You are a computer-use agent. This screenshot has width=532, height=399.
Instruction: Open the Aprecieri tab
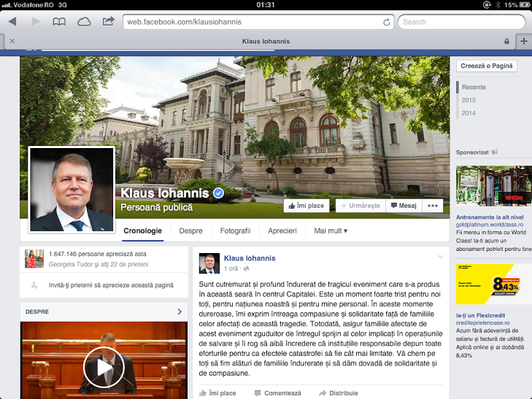(x=282, y=231)
